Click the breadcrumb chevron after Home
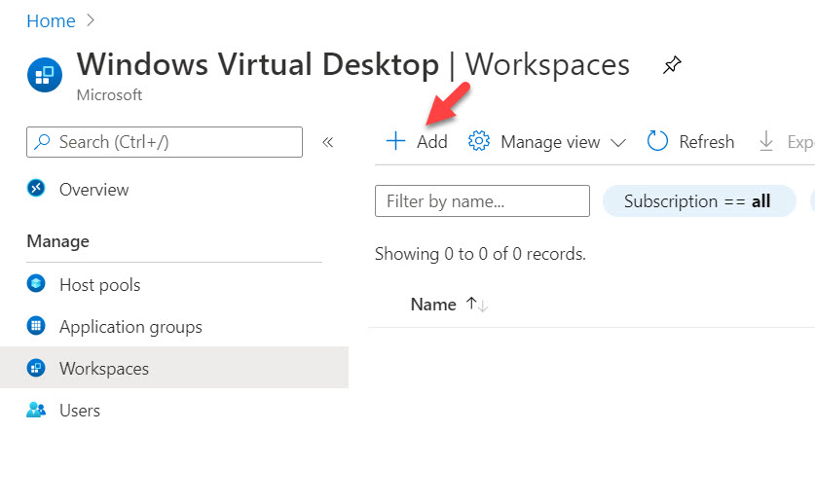This screenshot has height=504, width=815. tap(91, 20)
